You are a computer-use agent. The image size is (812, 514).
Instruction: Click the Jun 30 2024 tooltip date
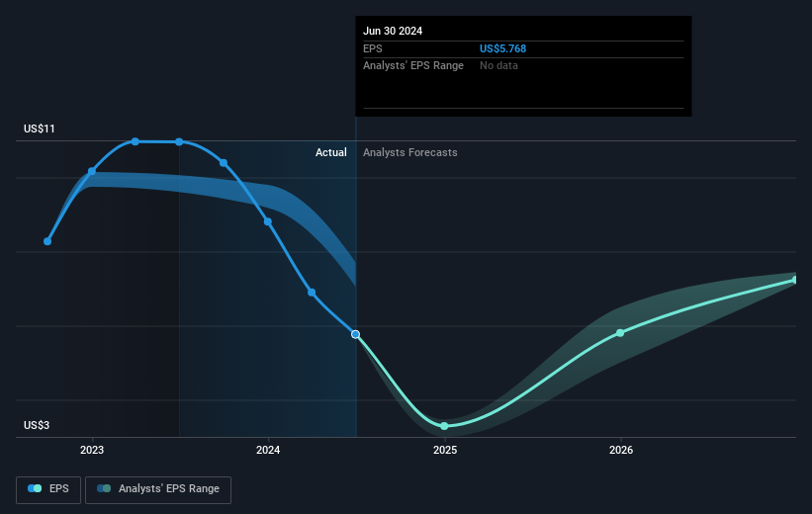click(393, 31)
